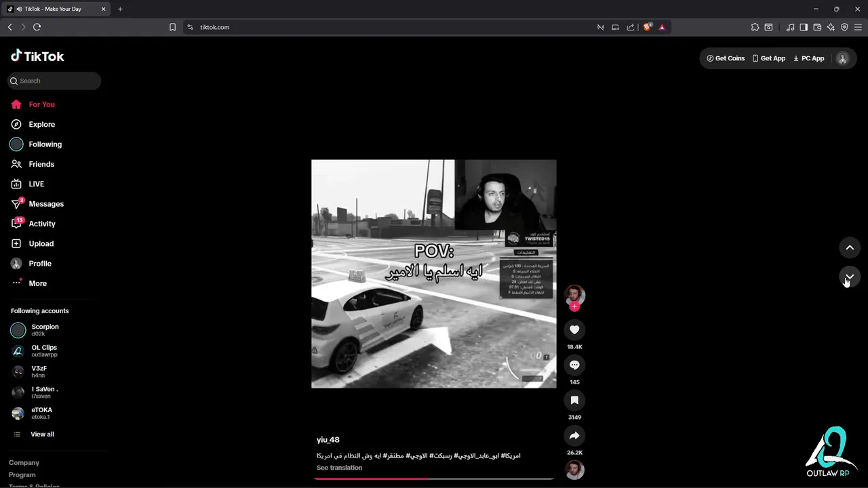Screen dimensions: 868x488
Task: Go to Profile in sidebar
Action: coord(40,264)
